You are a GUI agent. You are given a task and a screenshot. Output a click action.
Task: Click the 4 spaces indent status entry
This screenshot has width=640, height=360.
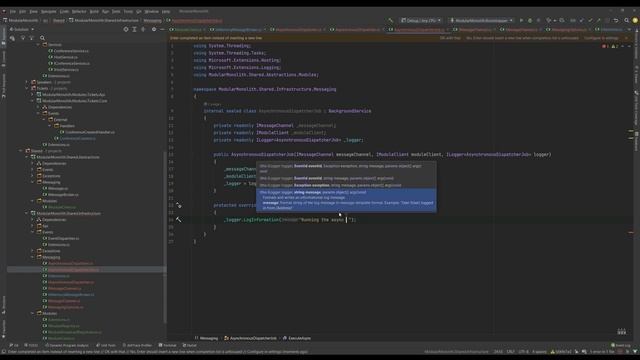(539, 351)
